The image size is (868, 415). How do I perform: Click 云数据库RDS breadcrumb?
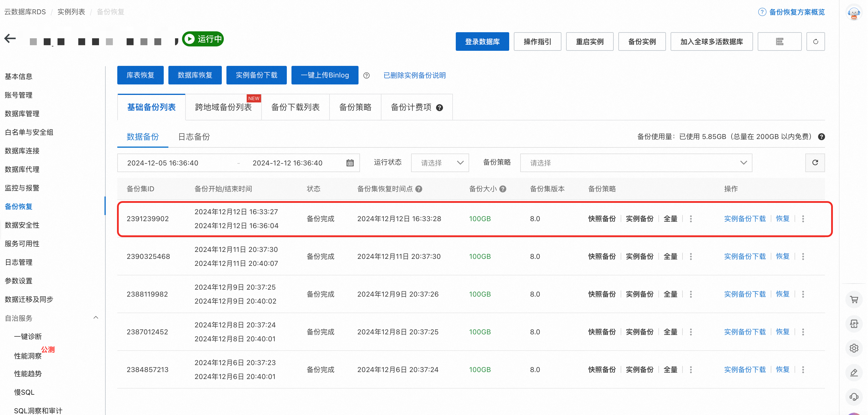coord(25,12)
